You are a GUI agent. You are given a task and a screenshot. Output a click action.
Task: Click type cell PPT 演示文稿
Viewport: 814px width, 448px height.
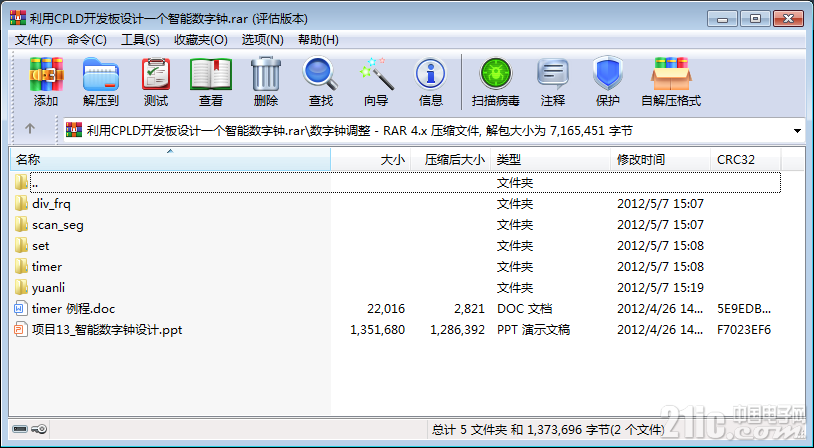click(533, 330)
